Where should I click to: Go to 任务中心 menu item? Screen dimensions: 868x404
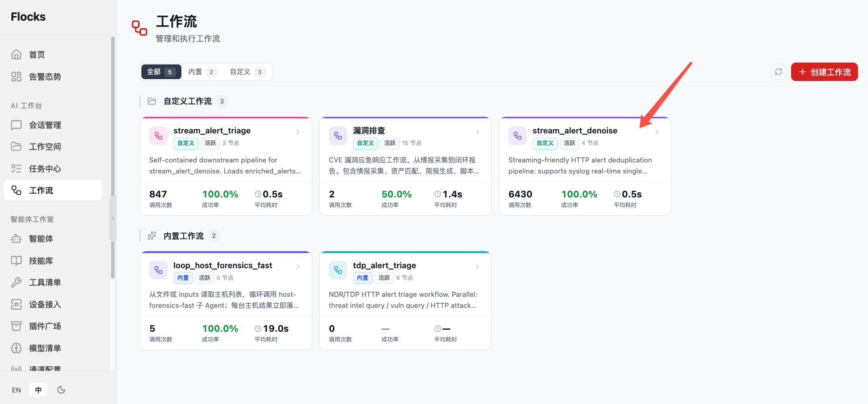pos(53,169)
